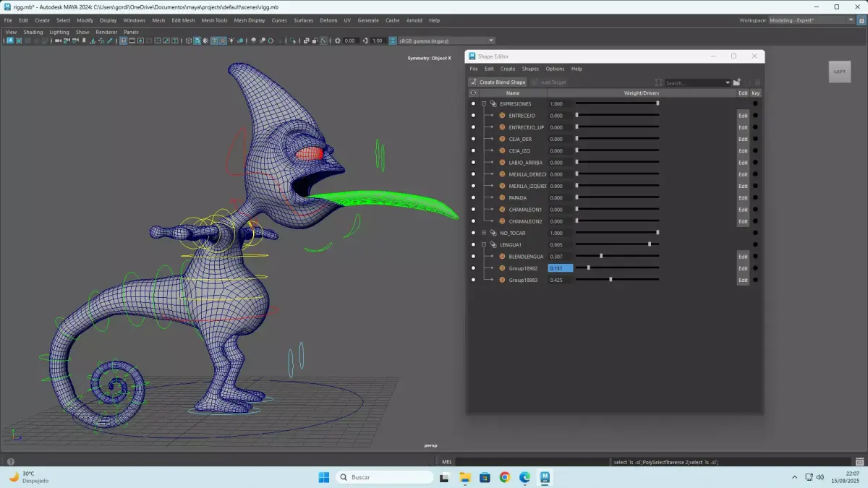Toggle visibility dot of CEJA_DER target
Viewport: 868px width, 488px height.
(x=473, y=139)
